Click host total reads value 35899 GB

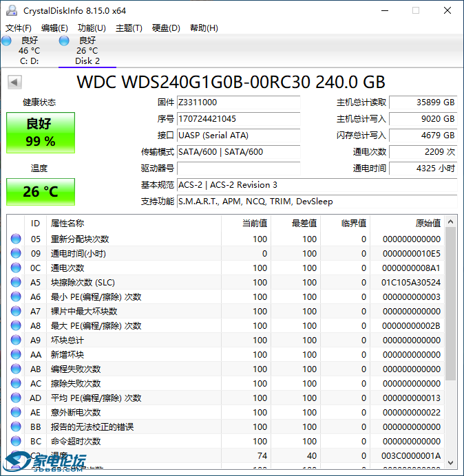(x=423, y=102)
